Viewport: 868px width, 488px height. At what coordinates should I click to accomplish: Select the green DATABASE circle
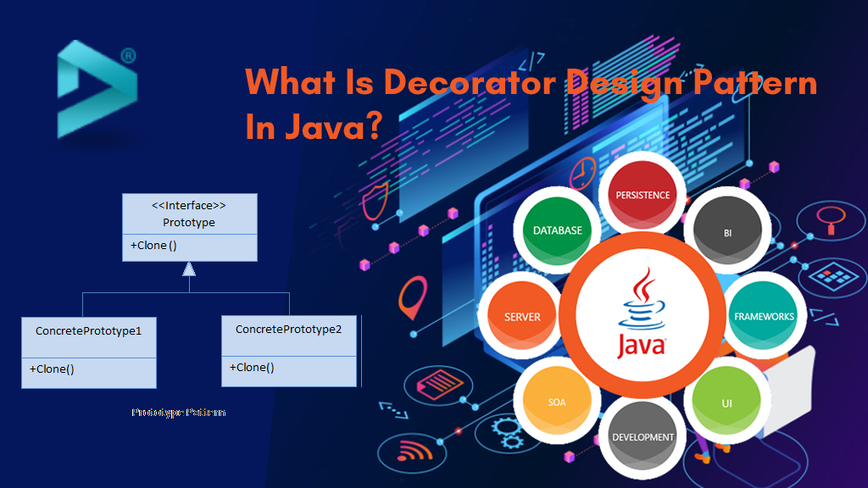[557, 230]
